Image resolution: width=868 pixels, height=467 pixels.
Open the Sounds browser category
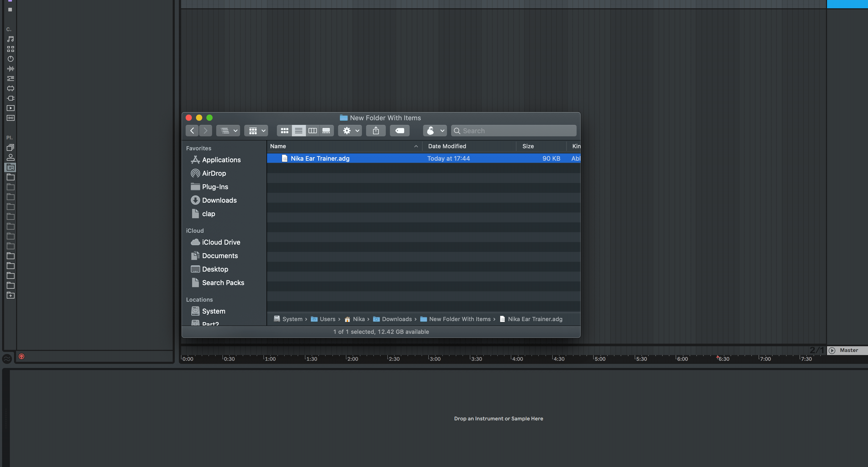point(10,39)
